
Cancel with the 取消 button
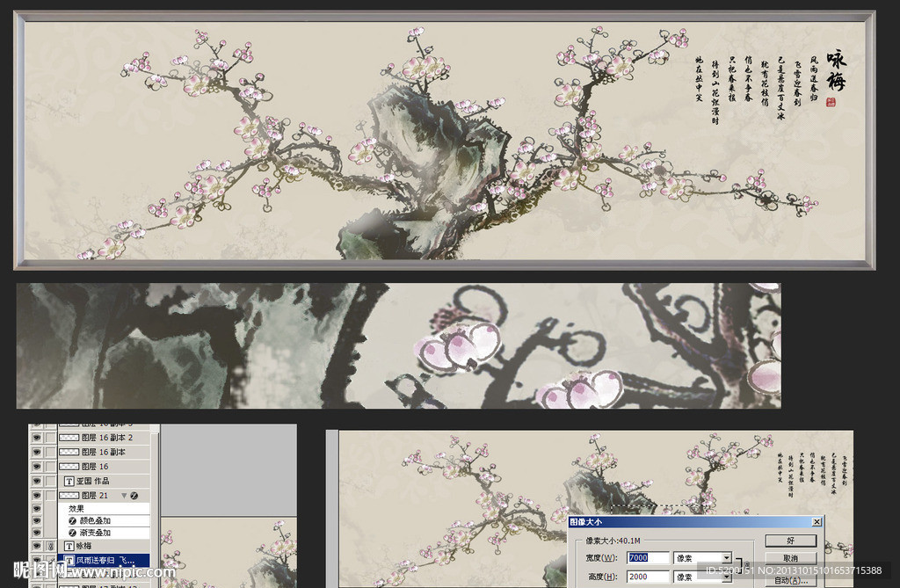pos(790,558)
